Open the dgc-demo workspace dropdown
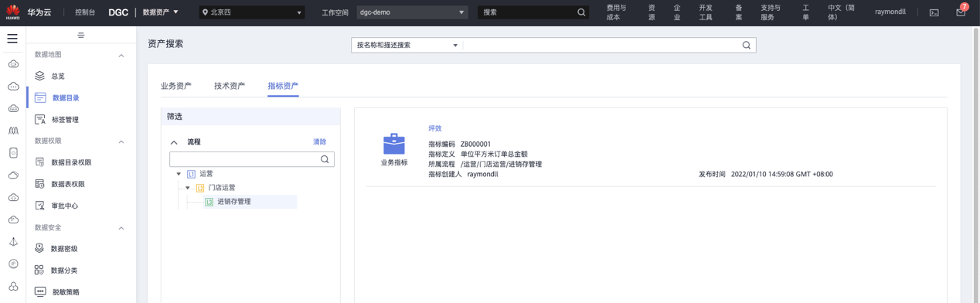 tap(412, 12)
